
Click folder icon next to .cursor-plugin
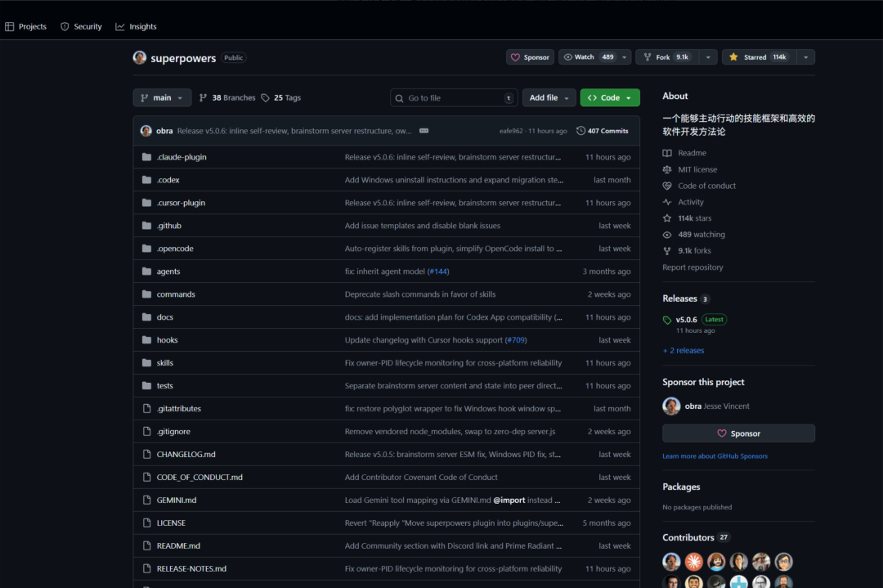(146, 203)
